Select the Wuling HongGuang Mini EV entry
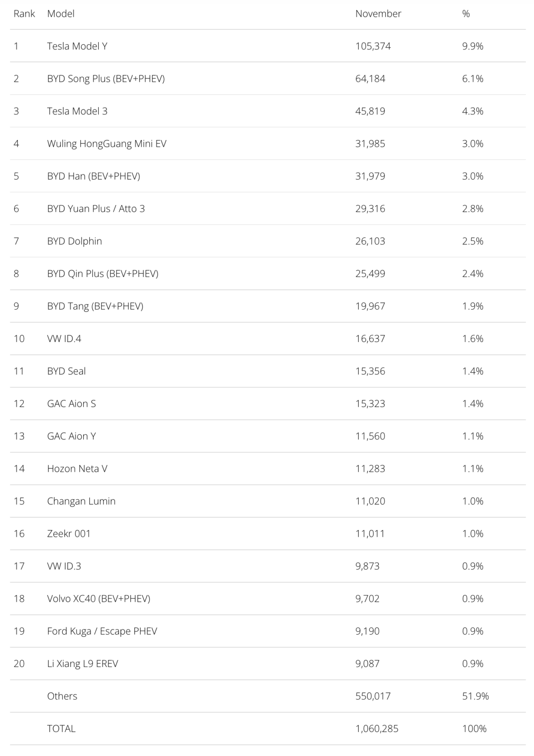534x756 pixels. point(106,144)
